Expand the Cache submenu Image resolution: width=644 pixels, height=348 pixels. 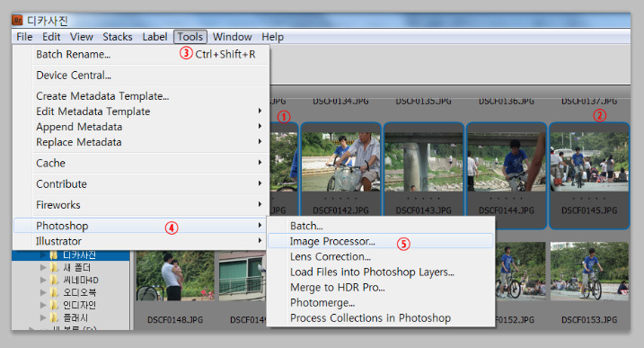tap(141, 164)
